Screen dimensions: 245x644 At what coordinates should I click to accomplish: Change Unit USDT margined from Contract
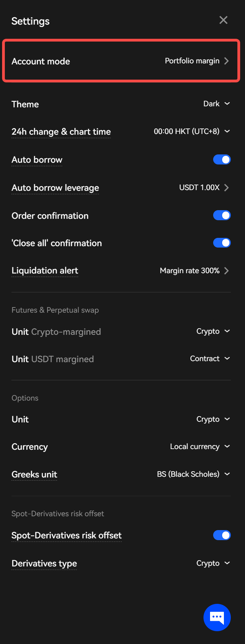pyautogui.click(x=210, y=359)
